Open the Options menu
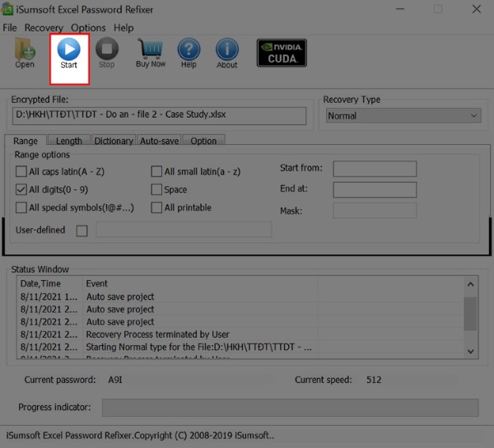Image resolution: width=494 pixels, height=448 pixels. (88, 27)
